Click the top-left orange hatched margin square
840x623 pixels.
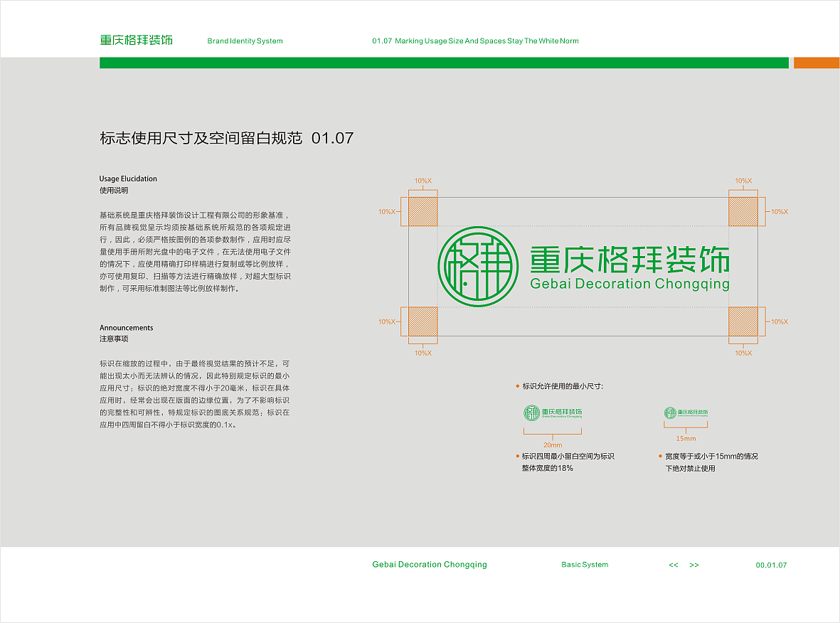click(x=423, y=212)
